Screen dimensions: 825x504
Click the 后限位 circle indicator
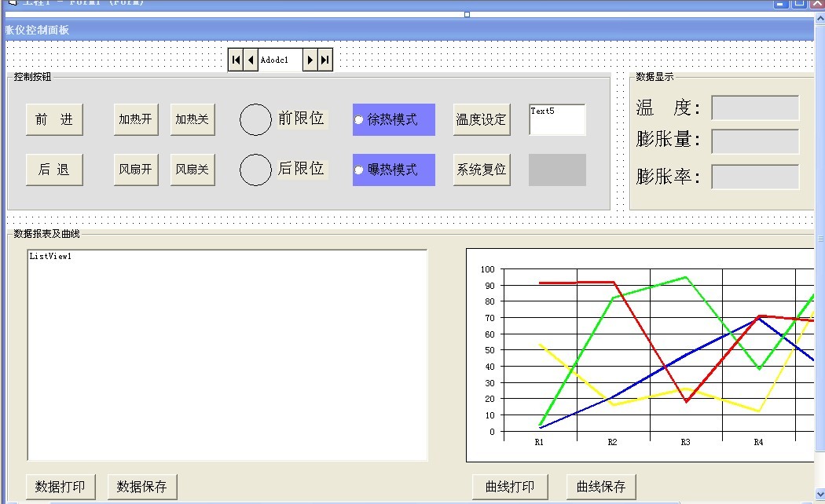point(255,170)
